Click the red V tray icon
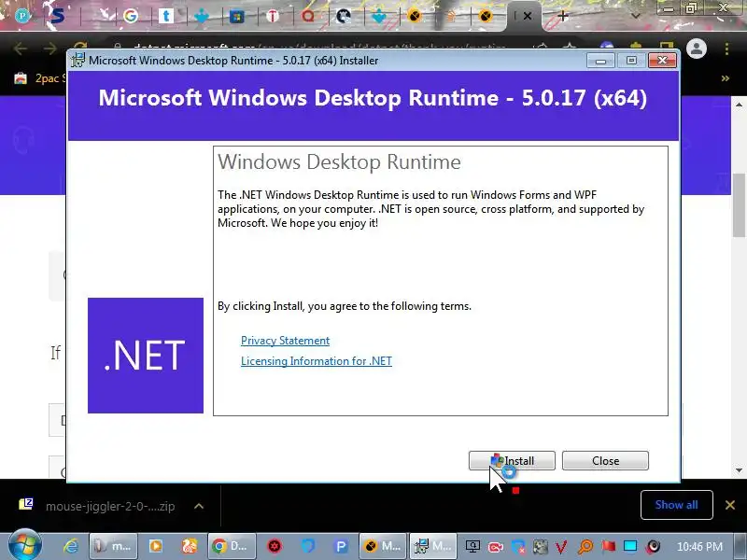Viewport: 747px width, 560px height. point(561,547)
